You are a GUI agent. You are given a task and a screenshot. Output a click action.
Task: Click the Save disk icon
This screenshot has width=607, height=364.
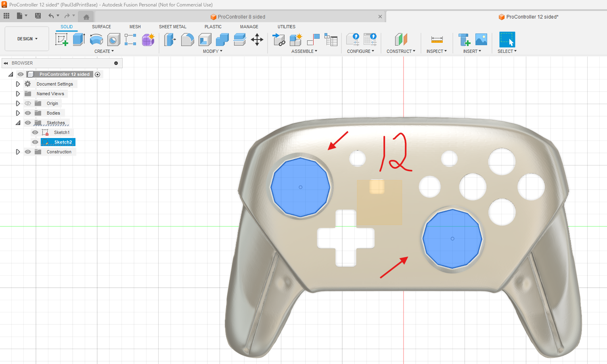coord(38,16)
